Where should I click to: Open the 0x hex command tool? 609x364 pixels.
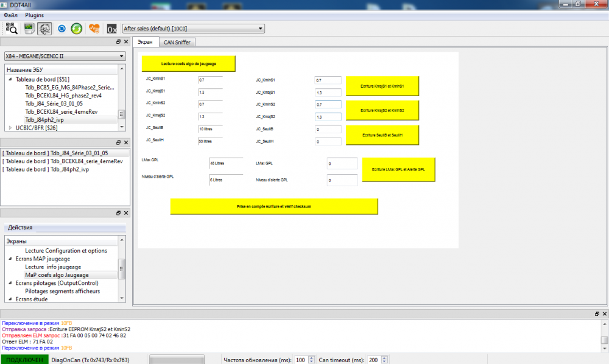(111, 29)
